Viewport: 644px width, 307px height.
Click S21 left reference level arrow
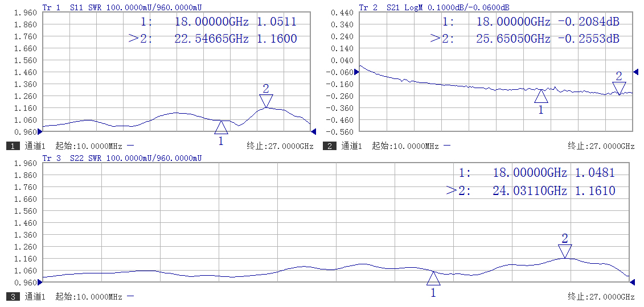[356, 72]
